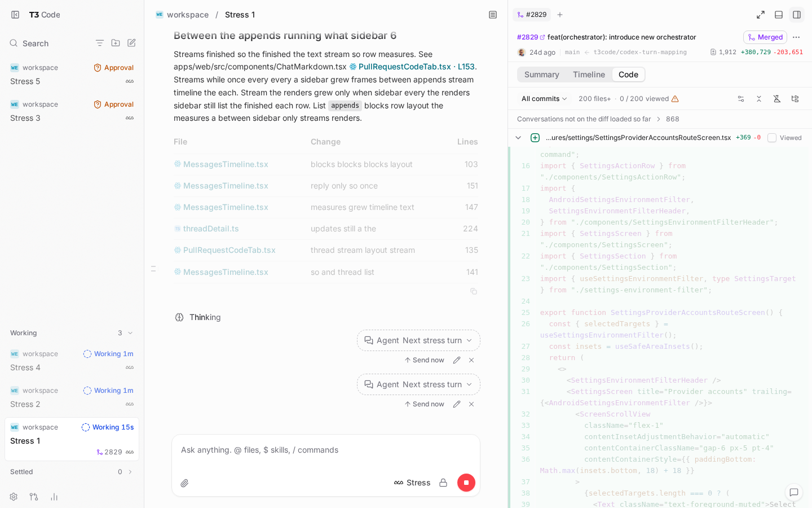The height and width of the screenshot is (508, 812).
Task: Click the lock icon in the composer
Action: [443, 483]
